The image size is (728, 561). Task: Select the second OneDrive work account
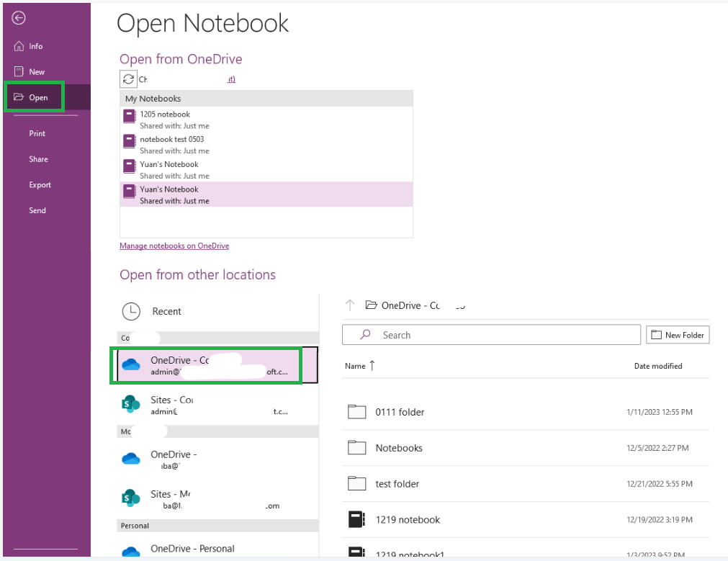(x=217, y=459)
